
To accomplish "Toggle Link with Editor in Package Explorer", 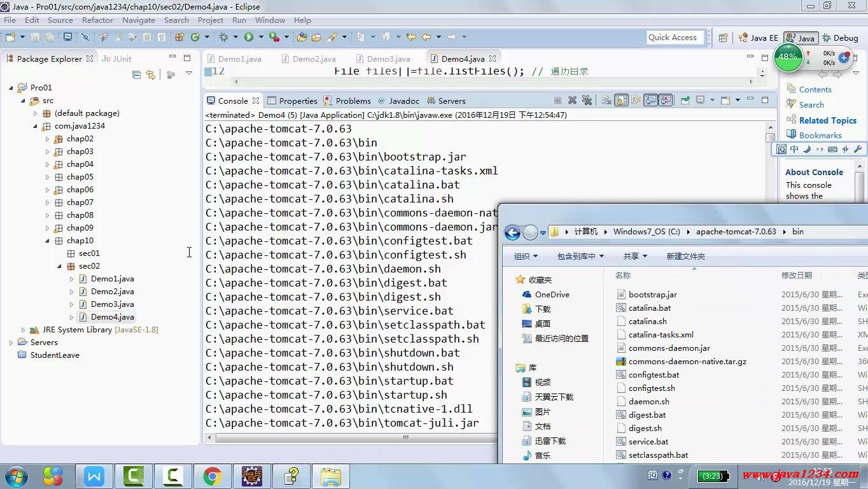I will pyautogui.click(x=151, y=74).
